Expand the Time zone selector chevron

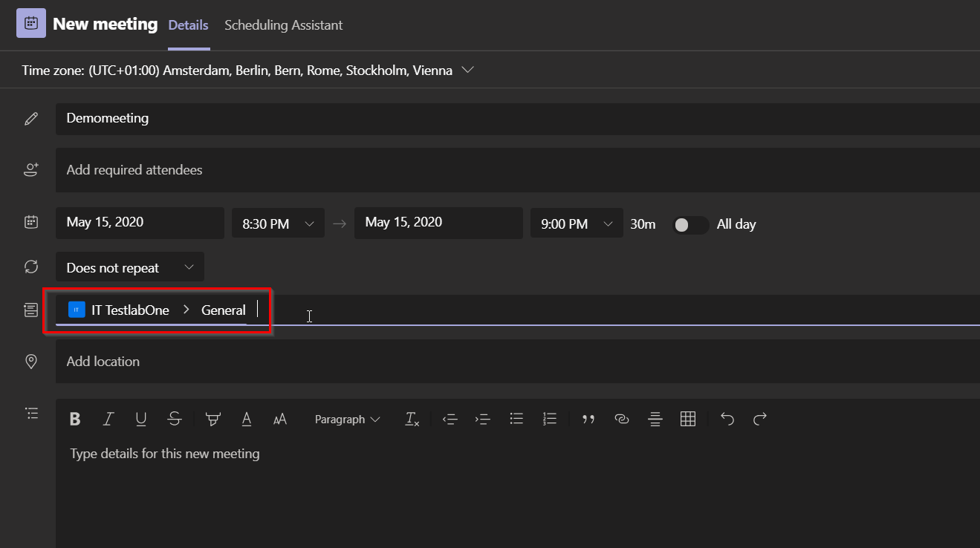(467, 71)
